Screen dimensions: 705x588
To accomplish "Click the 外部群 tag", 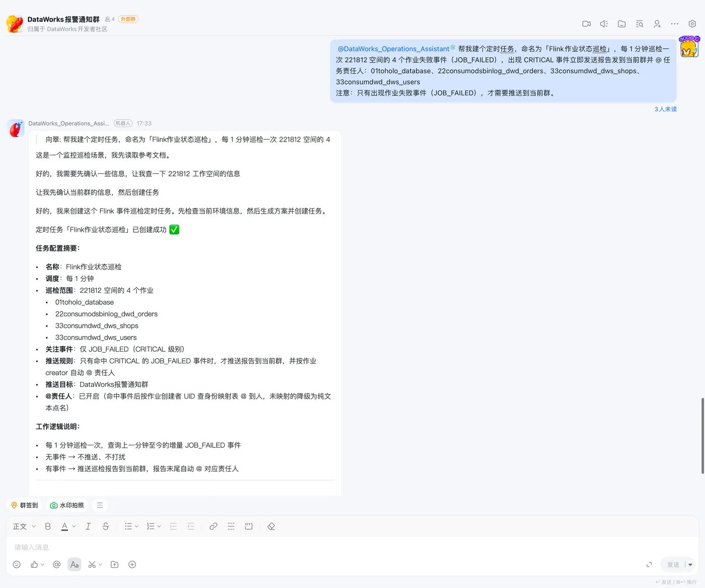I will point(128,19).
